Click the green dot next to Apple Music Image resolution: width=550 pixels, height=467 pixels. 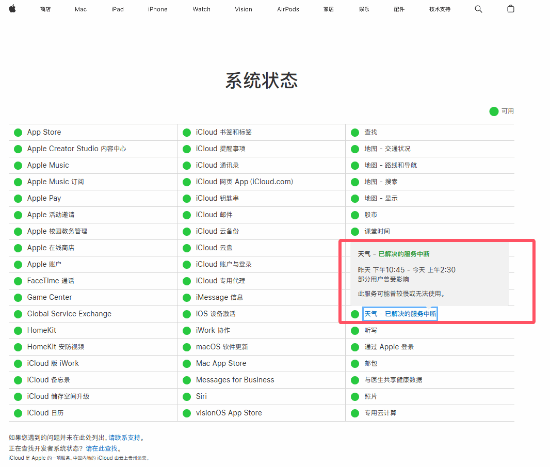[18, 166]
